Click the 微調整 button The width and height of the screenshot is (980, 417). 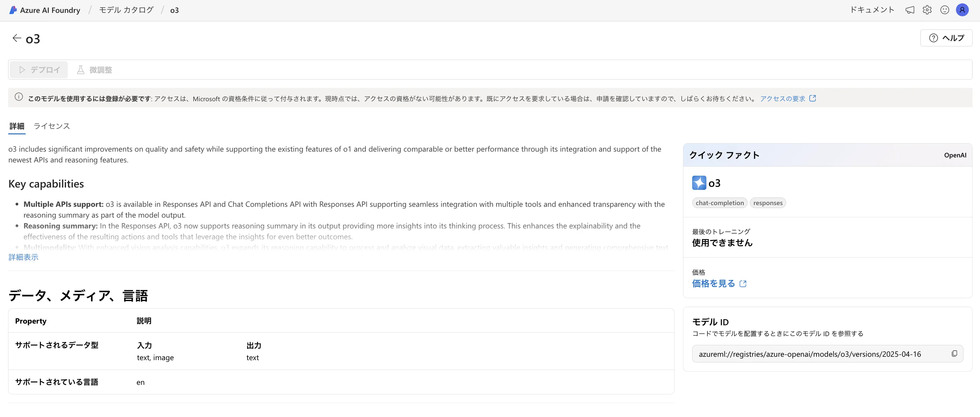(x=94, y=70)
